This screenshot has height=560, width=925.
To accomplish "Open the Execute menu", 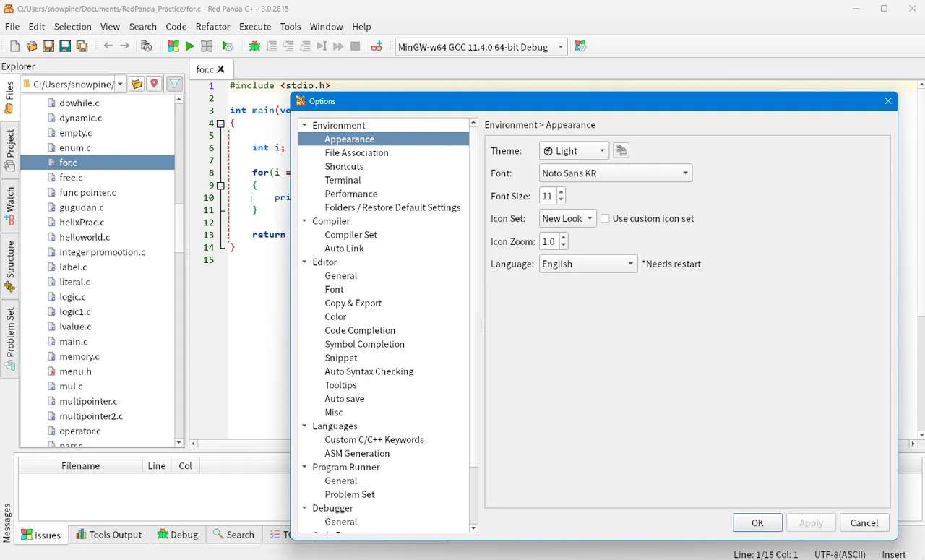I will pyautogui.click(x=254, y=27).
